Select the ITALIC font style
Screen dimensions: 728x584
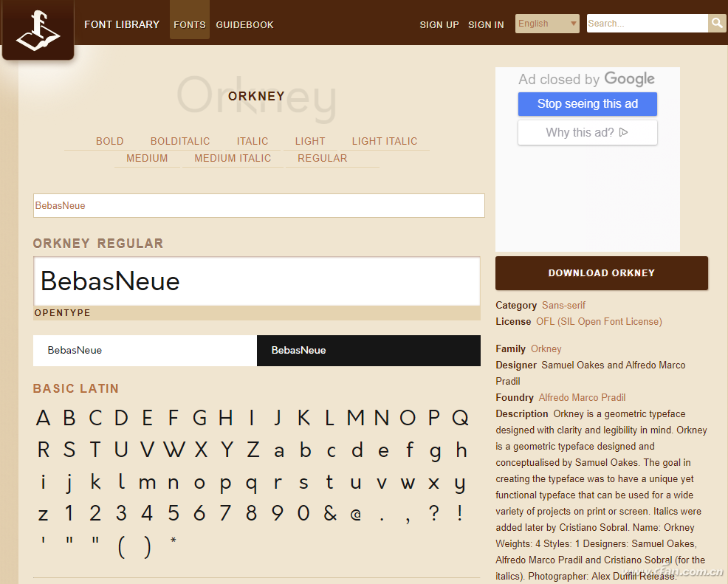tap(253, 141)
